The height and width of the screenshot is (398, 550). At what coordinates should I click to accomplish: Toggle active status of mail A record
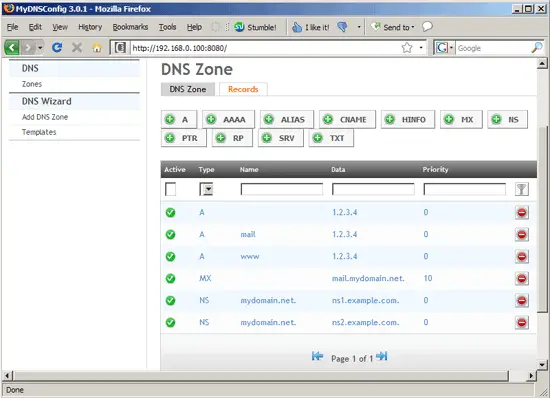click(x=170, y=234)
